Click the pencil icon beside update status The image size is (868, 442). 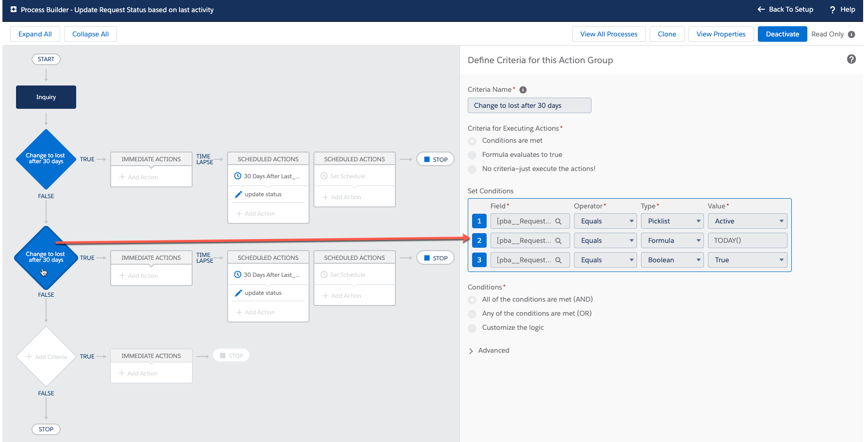(x=238, y=194)
